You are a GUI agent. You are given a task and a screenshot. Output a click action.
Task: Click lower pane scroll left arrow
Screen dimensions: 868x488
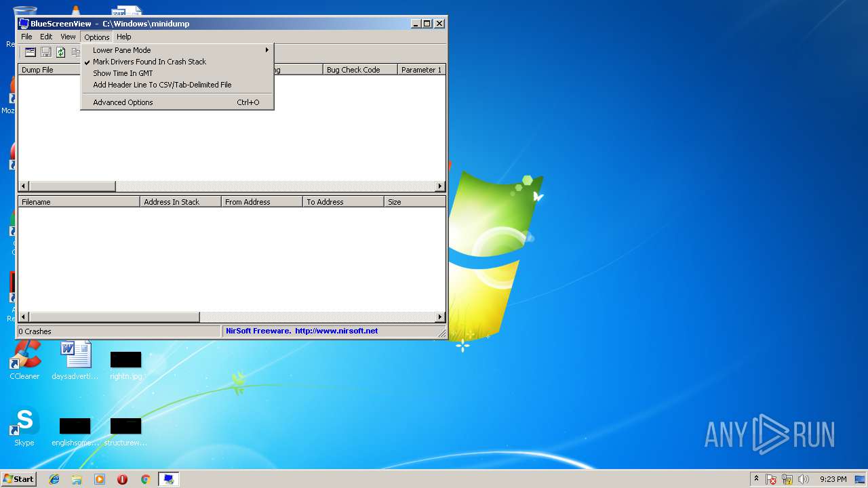(x=24, y=317)
